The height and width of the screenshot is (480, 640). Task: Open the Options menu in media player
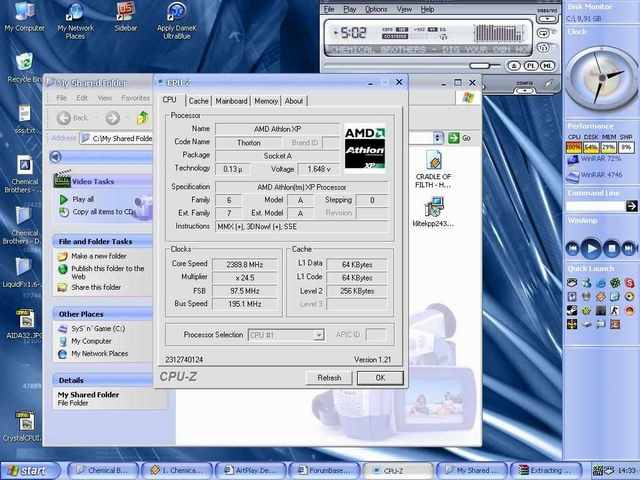click(376, 9)
